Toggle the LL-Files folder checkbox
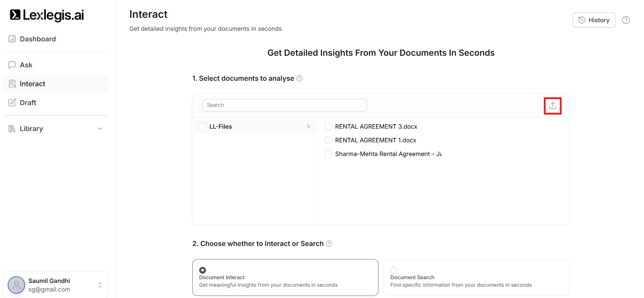 [x=203, y=127]
